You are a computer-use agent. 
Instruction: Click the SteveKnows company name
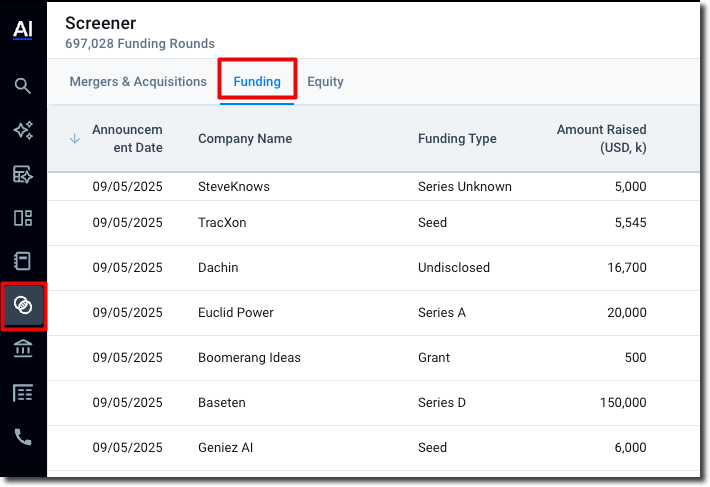[234, 187]
